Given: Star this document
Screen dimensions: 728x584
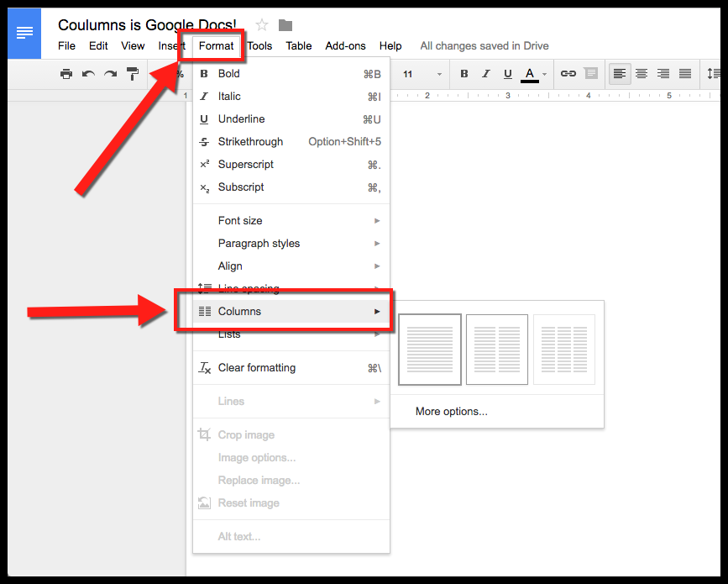Looking at the screenshot, I should pyautogui.click(x=262, y=24).
